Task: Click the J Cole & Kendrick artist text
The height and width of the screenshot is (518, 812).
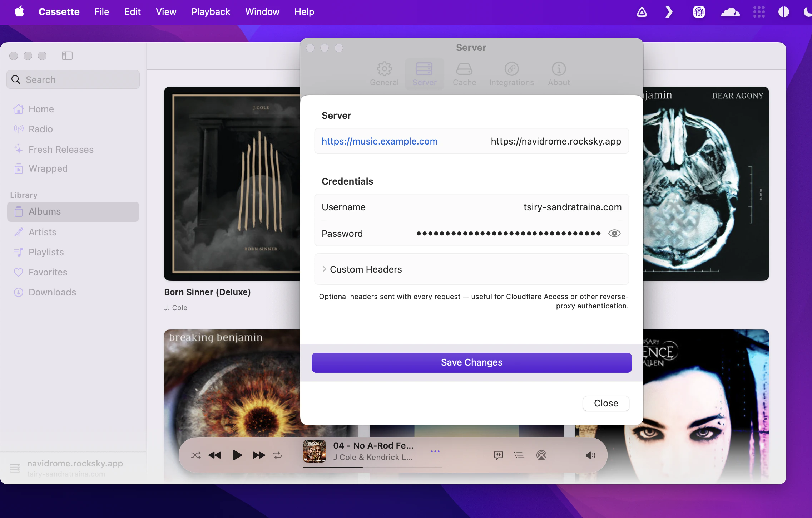Action: pyautogui.click(x=372, y=457)
